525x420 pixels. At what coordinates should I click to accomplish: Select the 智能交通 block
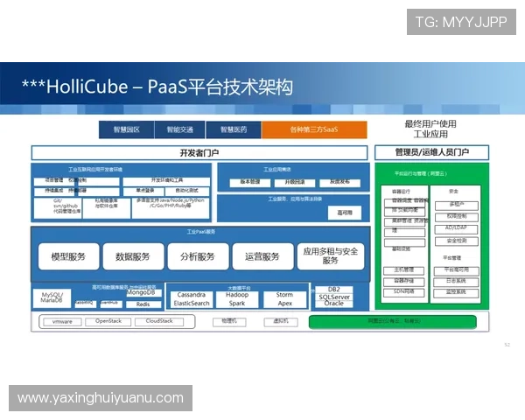[179, 129]
